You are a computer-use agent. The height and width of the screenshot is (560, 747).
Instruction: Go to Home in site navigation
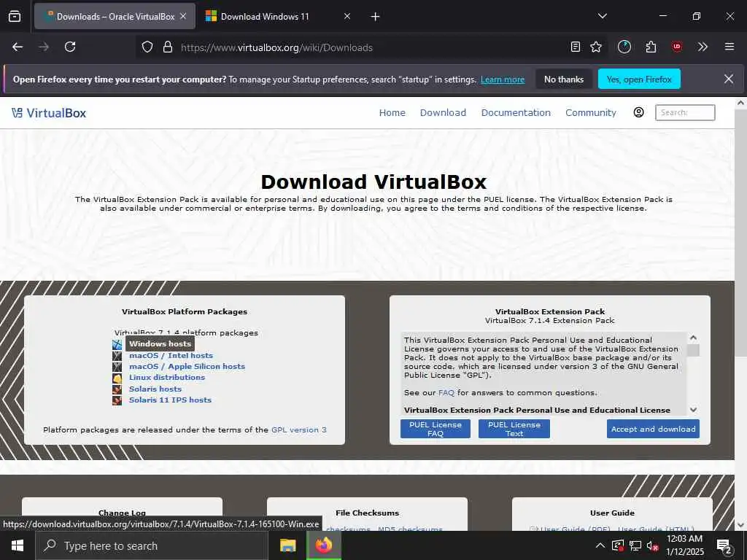(392, 112)
